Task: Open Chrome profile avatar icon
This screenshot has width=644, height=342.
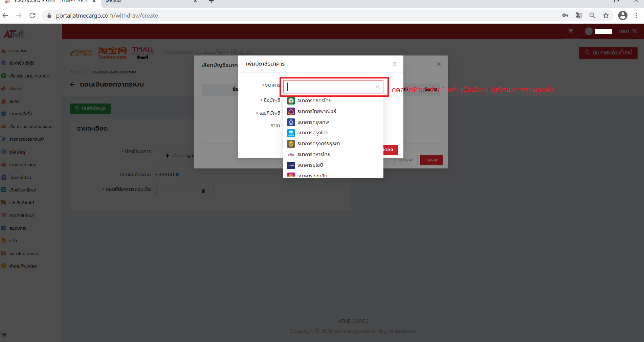Action: [623, 16]
